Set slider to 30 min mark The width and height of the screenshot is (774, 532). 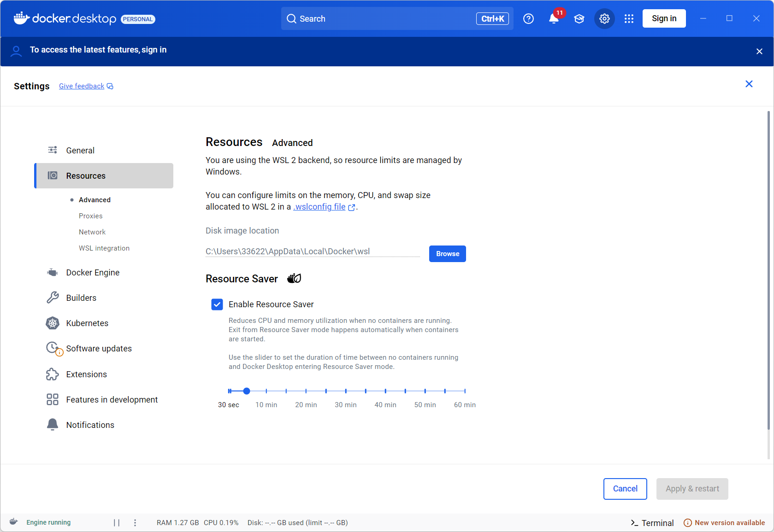[x=346, y=391]
